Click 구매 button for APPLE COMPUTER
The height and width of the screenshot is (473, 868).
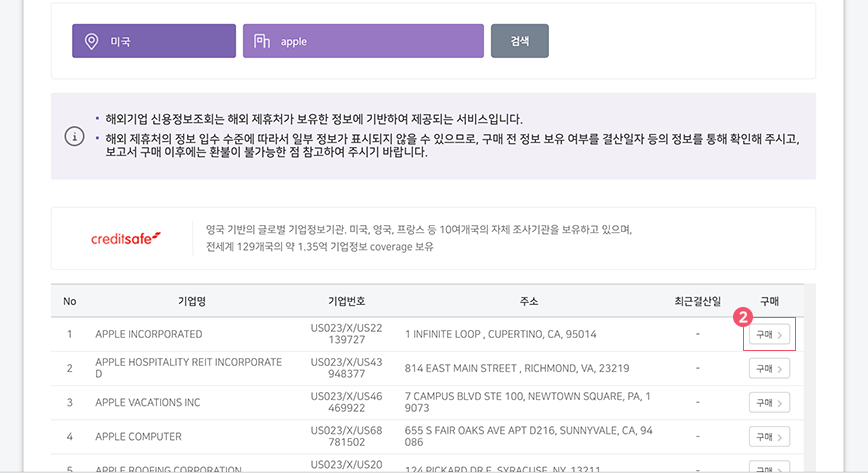[x=769, y=437]
